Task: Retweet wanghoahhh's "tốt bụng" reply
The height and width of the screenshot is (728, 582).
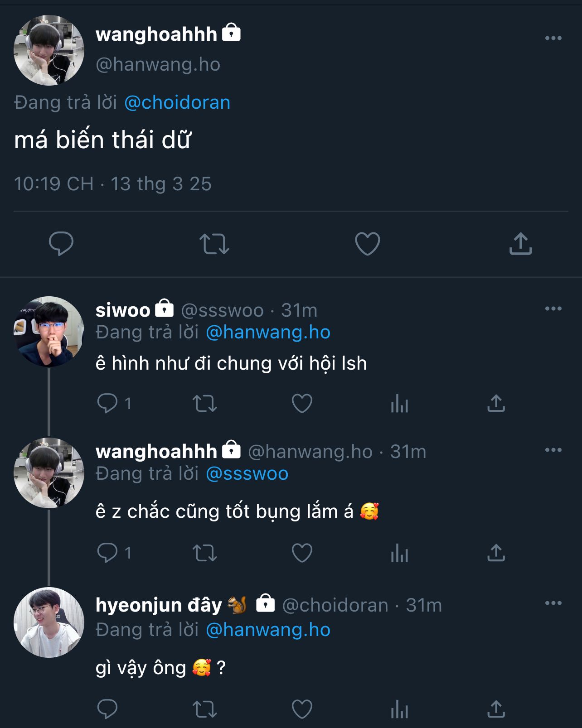Action: [x=205, y=553]
